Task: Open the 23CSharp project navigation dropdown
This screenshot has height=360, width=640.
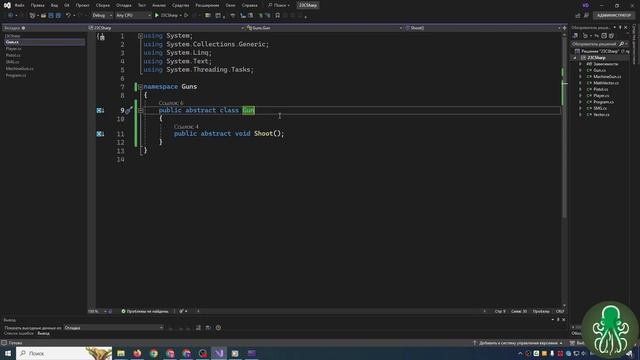Action: point(166,28)
